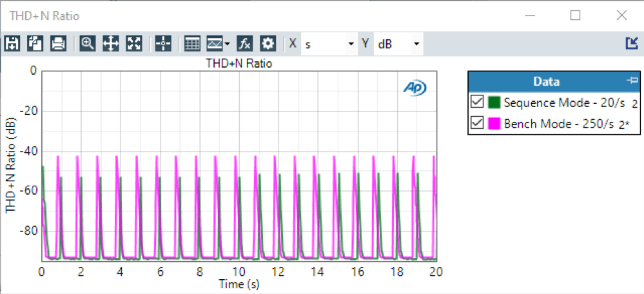Open the X axis unit dropdown
This screenshot has height=294, width=644.
[x=351, y=44]
